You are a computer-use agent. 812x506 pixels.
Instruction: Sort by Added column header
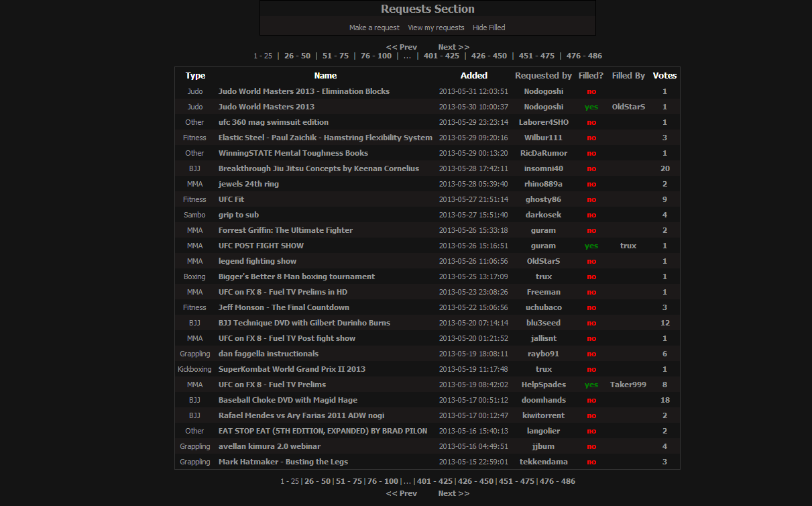[x=473, y=76]
